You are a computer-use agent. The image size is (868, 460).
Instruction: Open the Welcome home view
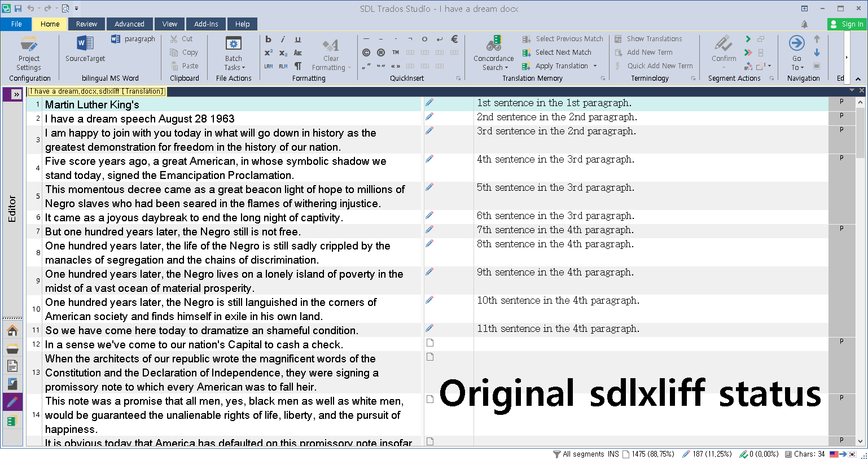pyautogui.click(x=12, y=331)
